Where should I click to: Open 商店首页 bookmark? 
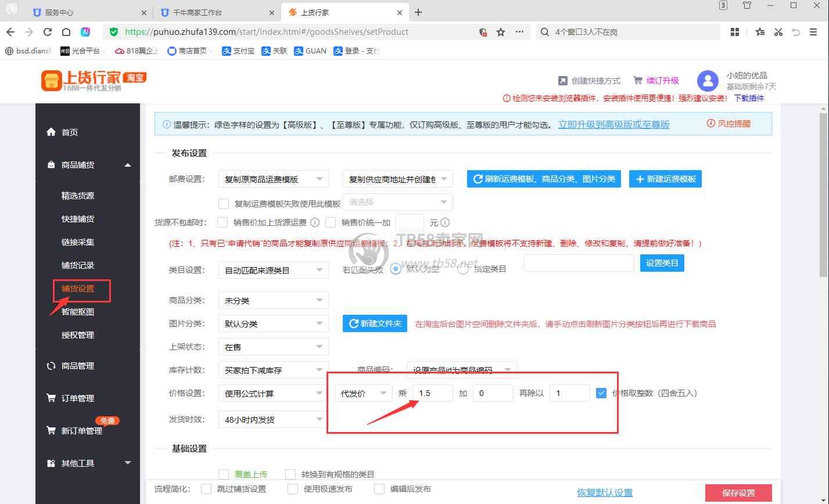click(187, 51)
